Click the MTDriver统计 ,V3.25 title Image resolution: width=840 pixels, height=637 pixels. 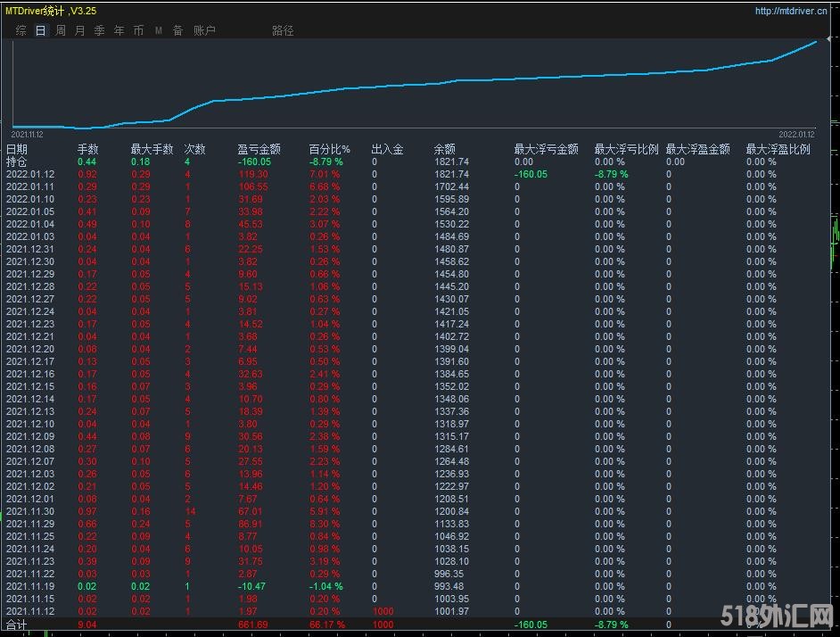51,11
